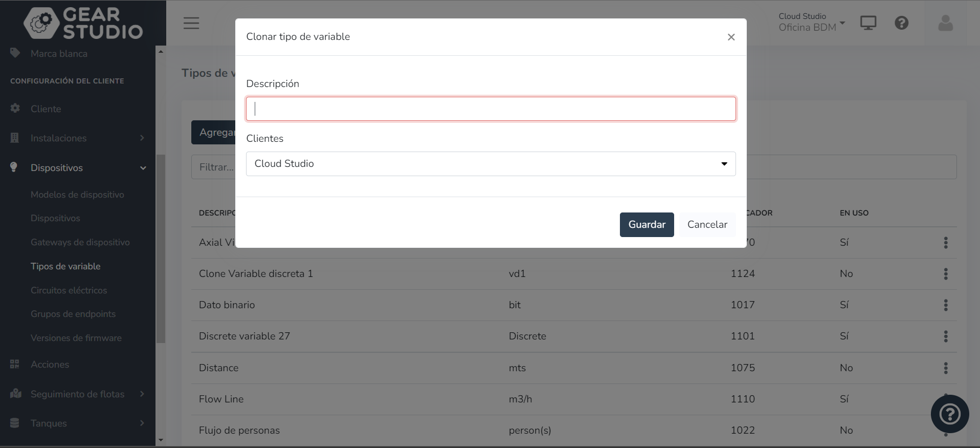Image resolution: width=980 pixels, height=448 pixels.
Task: Click the help question mark in header
Action: coord(901,23)
